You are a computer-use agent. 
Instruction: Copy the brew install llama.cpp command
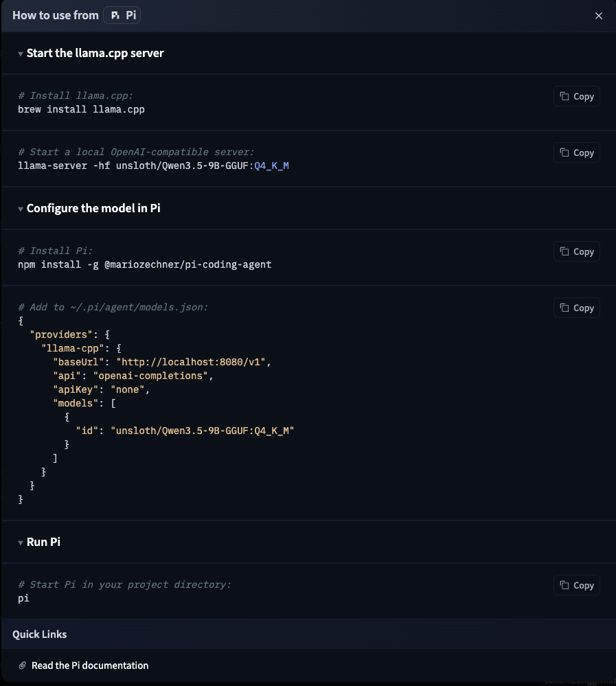(577, 96)
